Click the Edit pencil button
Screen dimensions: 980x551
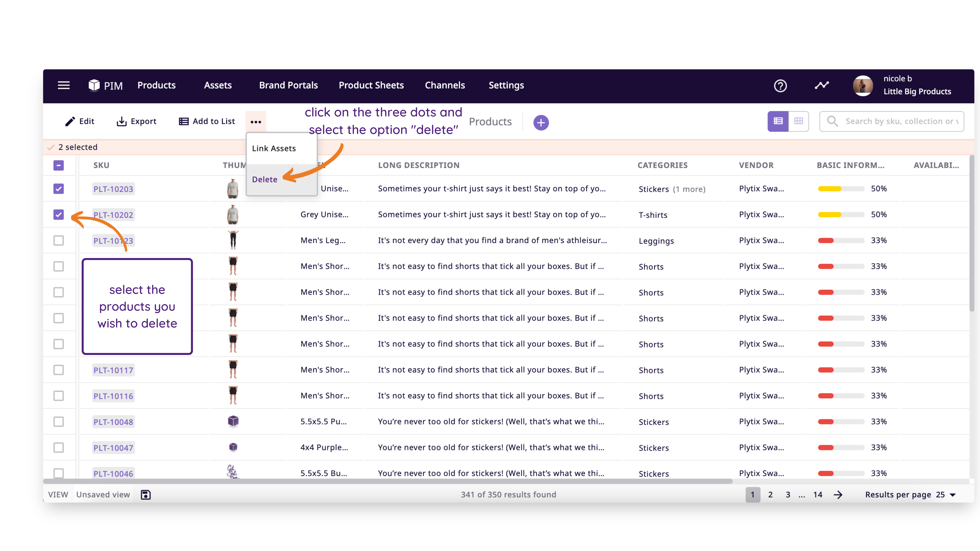80,121
